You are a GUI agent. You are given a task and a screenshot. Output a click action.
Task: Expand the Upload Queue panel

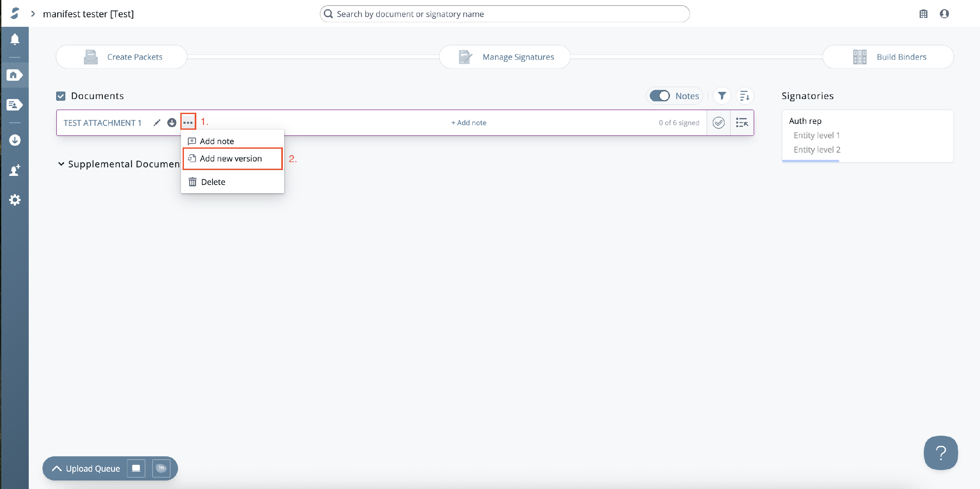coord(57,468)
